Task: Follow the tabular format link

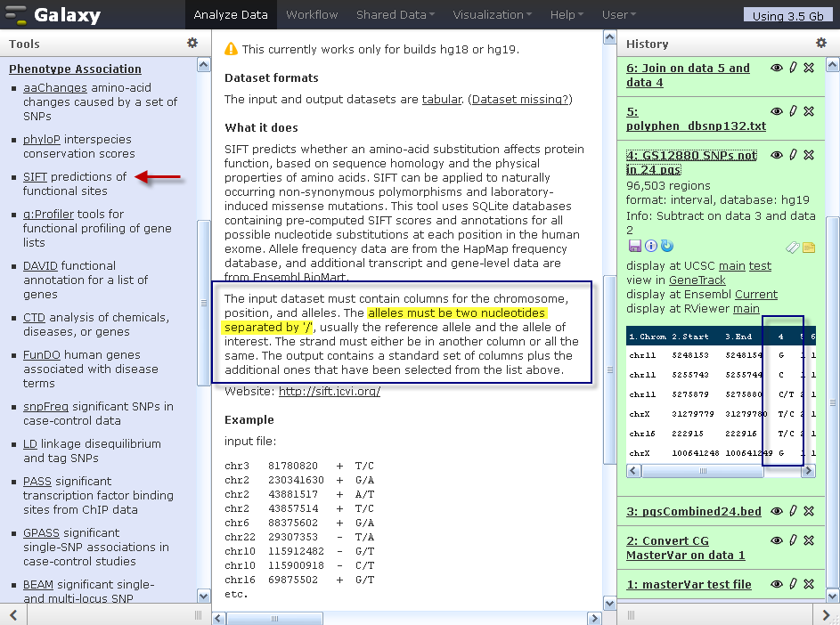Action: [442, 99]
